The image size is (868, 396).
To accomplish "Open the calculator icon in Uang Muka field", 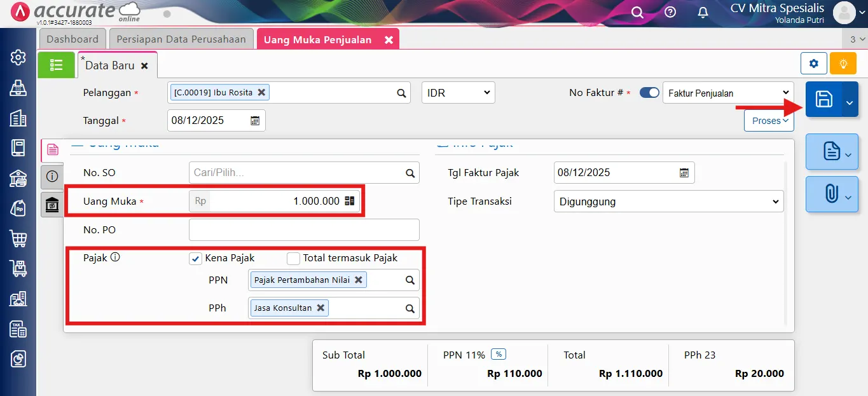I will point(350,201).
